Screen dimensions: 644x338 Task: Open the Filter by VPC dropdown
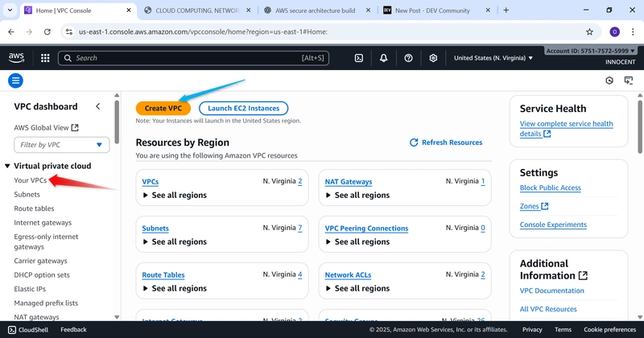62,145
